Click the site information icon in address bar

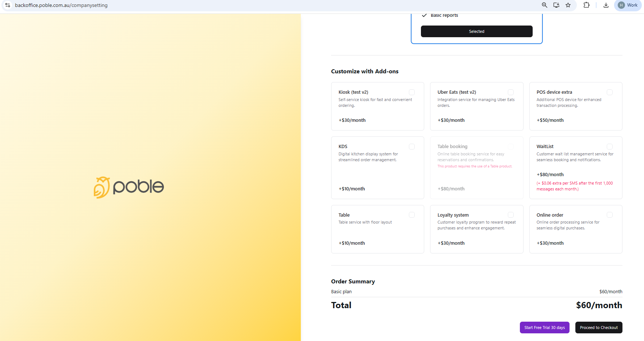[7, 5]
